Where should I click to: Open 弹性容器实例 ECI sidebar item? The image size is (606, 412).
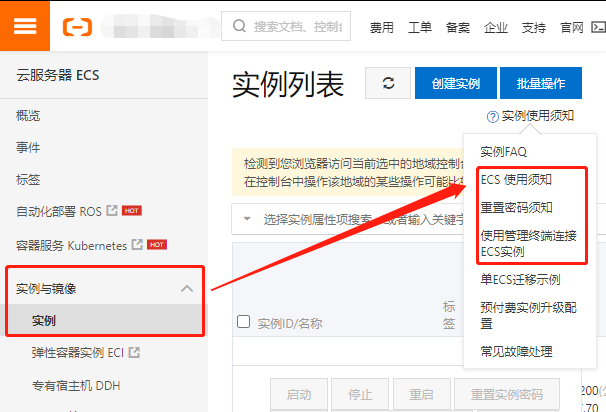tap(78, 352)
